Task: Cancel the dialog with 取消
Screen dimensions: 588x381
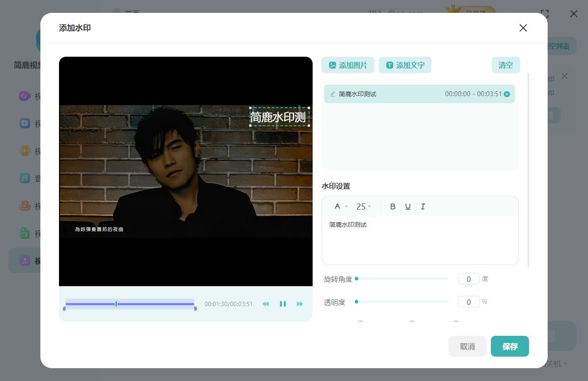Action: point(467,346)
